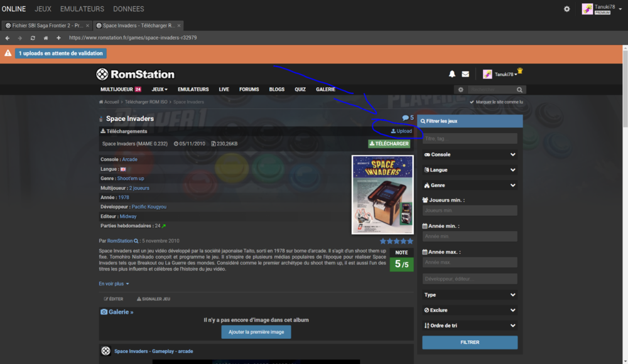Open the DONNEES app menu
The image size is (628, 364).
[129, 9]
